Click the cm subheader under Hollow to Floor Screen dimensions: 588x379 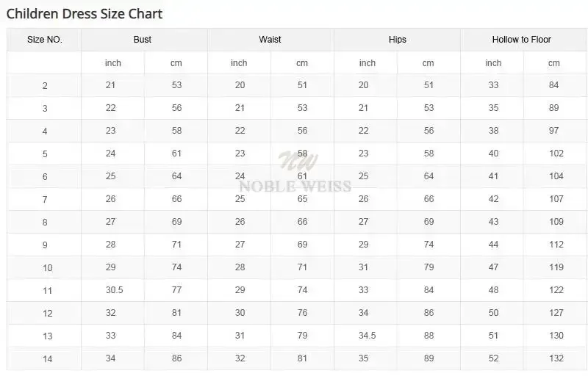coord(553,63)
